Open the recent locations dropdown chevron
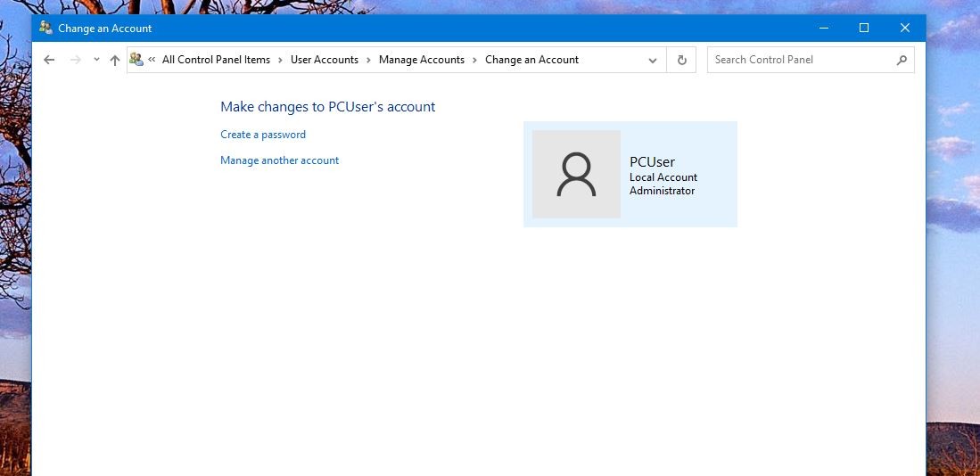Screen dimensions: 980x476 point(96,60)
